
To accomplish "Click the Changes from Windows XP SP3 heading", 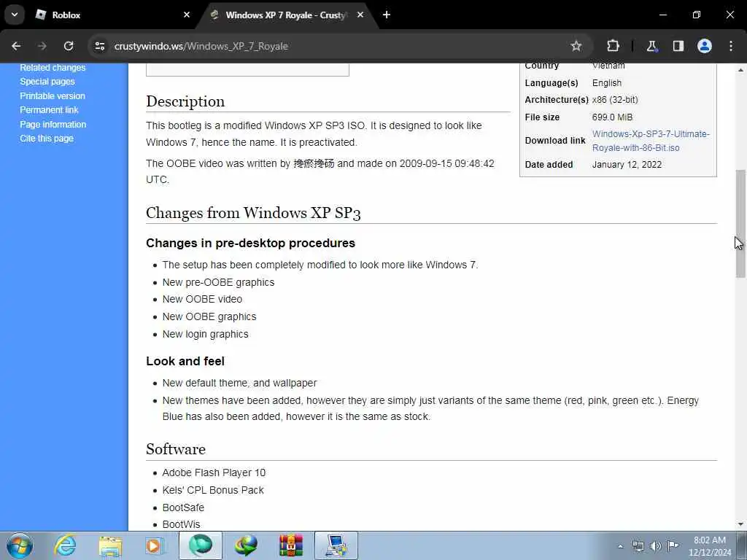I will click(253, 213).
